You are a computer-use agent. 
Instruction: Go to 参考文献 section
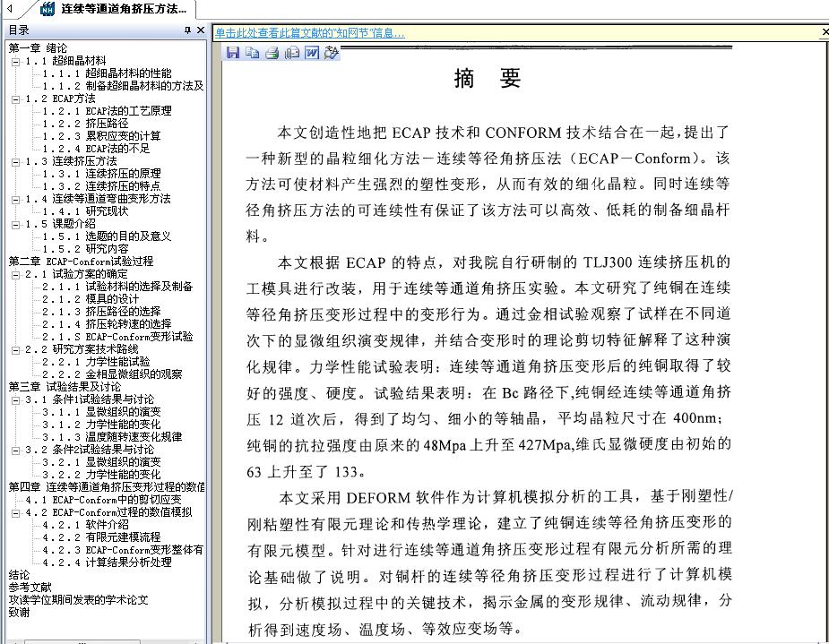click(x=30, y=588)
